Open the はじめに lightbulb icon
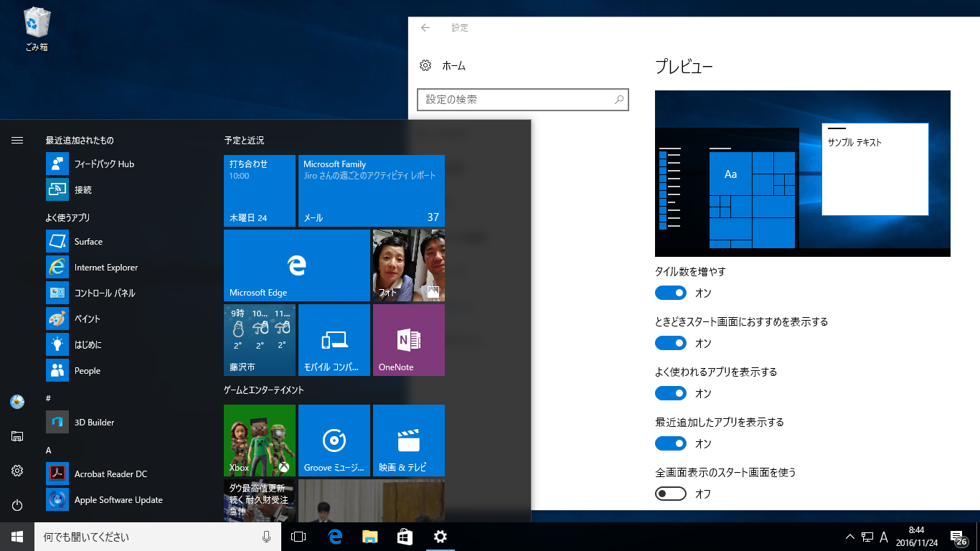Screen dimensions: 980x551 pos(57,344)
